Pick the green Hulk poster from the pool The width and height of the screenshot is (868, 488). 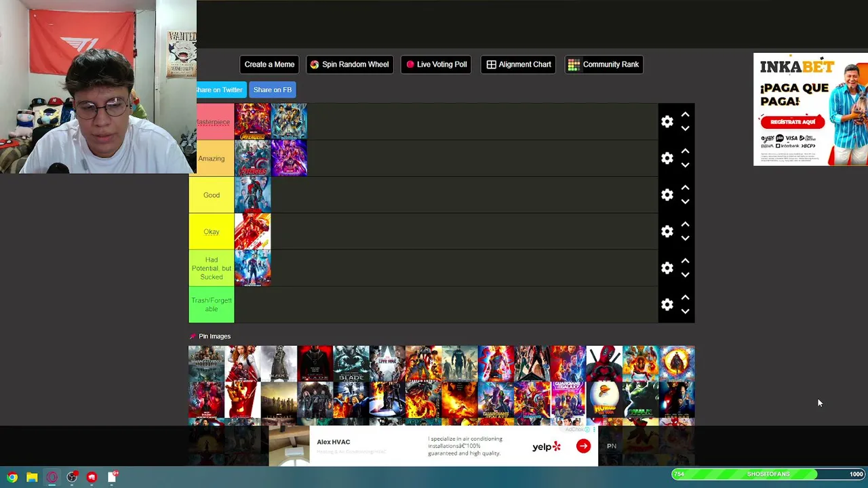[640, 400]
